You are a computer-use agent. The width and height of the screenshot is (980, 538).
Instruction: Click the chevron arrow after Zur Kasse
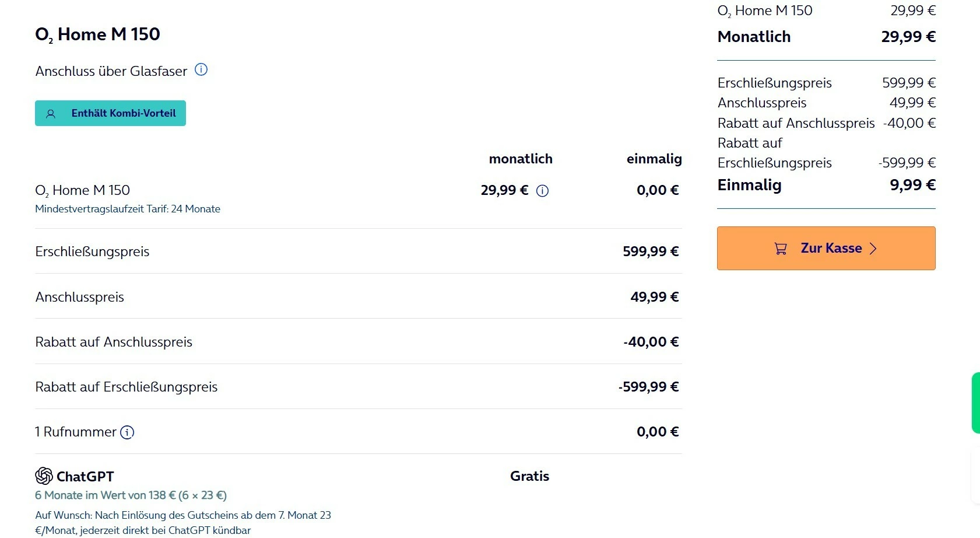[x=873, y=249]
